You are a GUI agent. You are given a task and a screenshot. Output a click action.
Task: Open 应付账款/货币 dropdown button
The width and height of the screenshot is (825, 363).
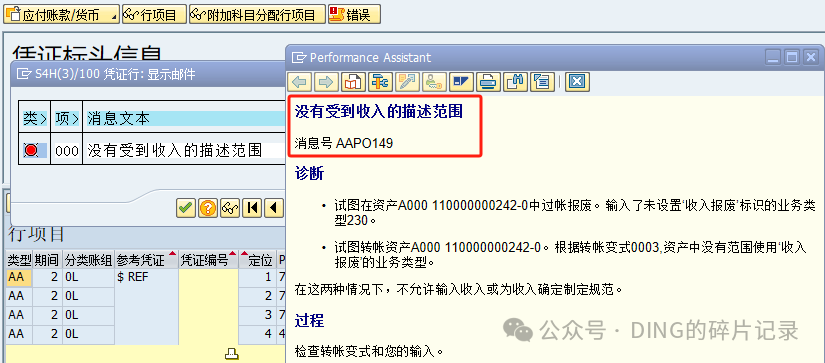click(61, 15)
